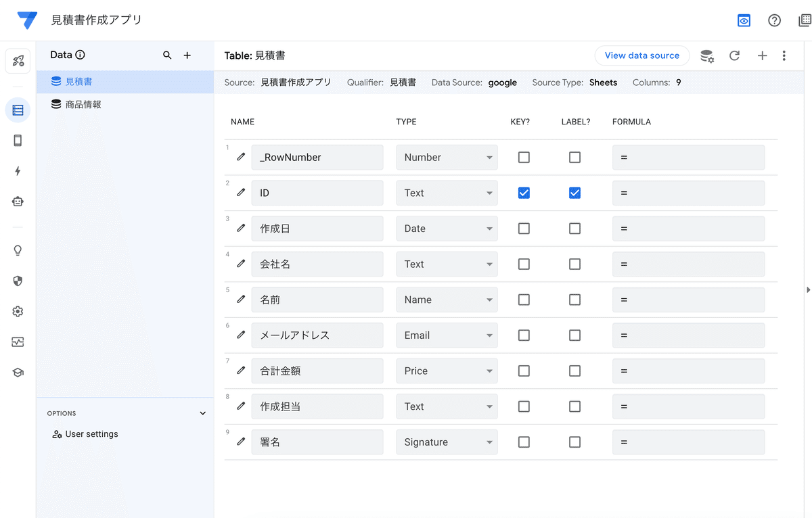The width and height of the screenshot is (812, 518).
Task: Open the panel icon at top-right edge
Action: (x=805, y=20)
